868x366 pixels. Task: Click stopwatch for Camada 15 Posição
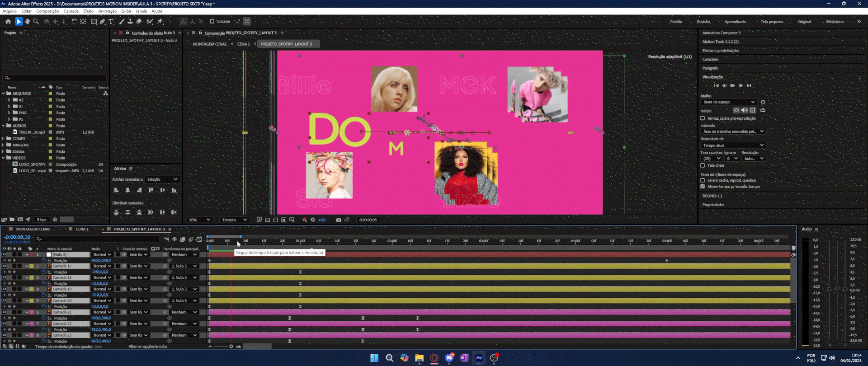44,272
